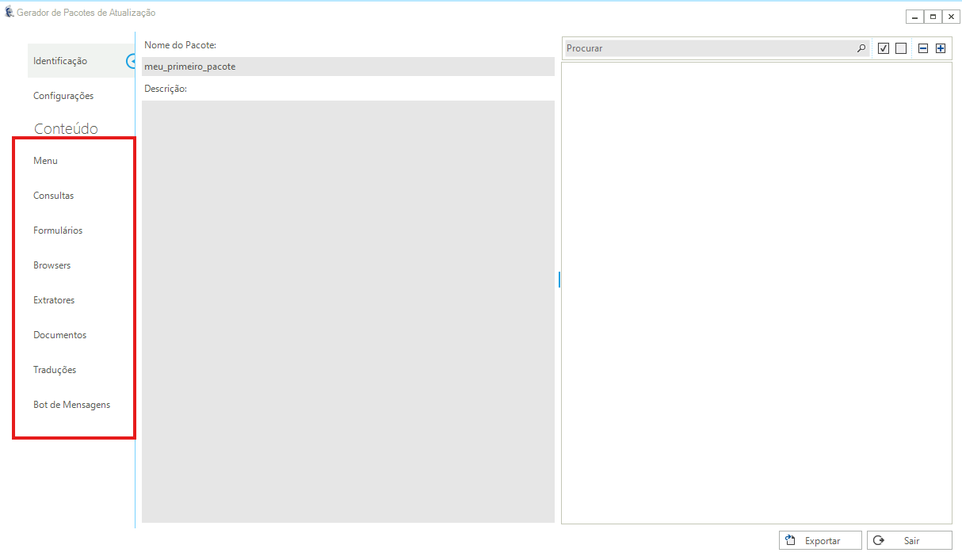Click the Sair button to exit
Image resolution: width=962 pixels, height=560 pixels.
pos(909,541)
